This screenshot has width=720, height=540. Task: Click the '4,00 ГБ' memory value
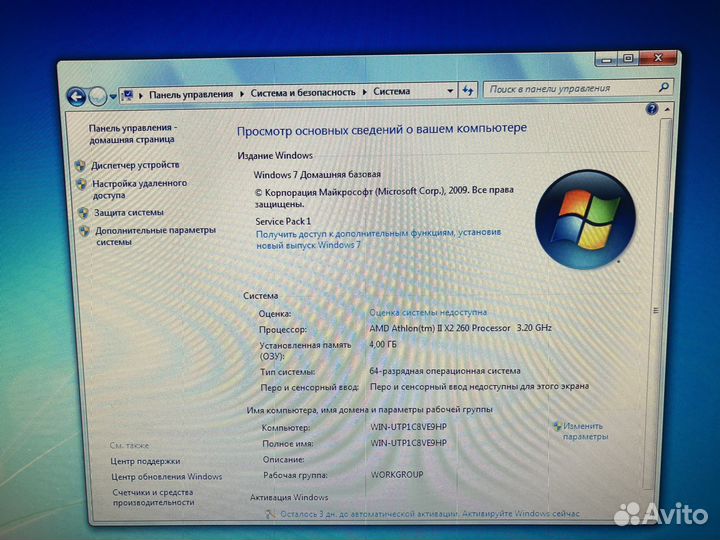pos(383,344)
